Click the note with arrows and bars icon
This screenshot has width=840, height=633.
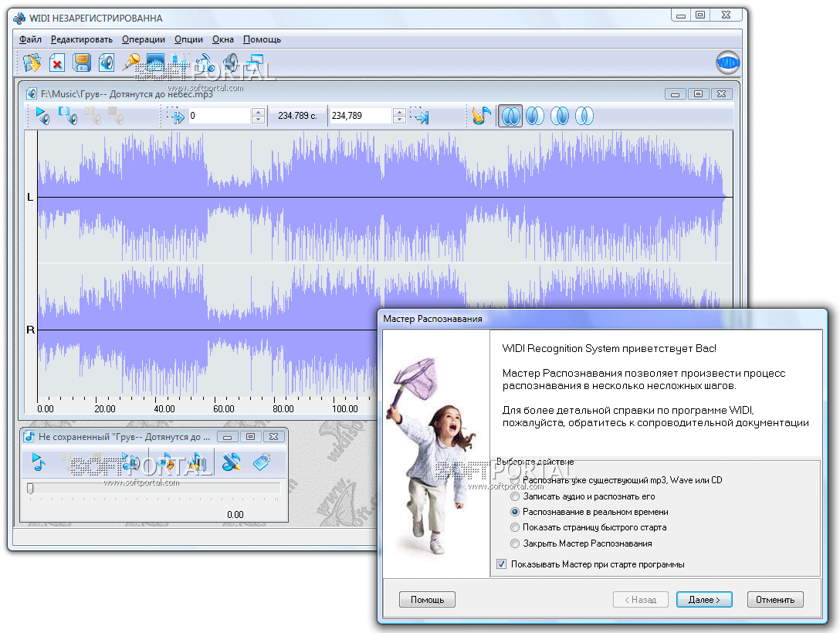click(197, 462)
